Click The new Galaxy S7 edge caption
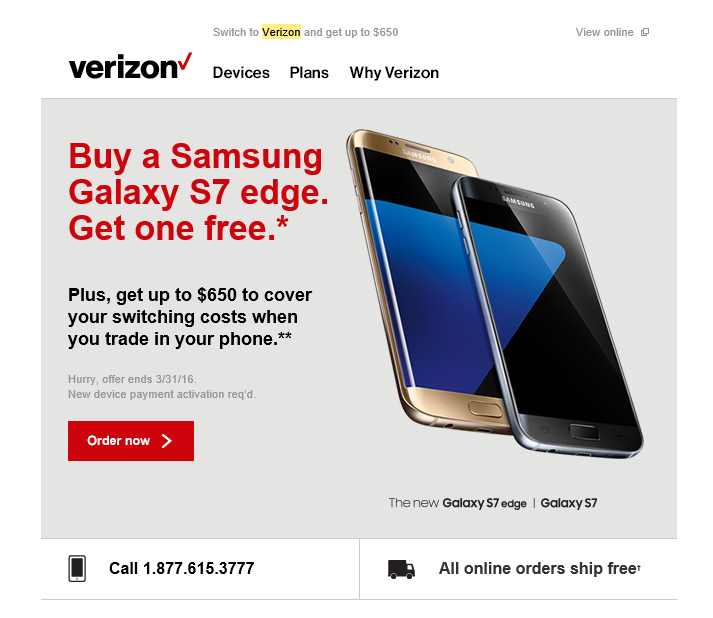 point(457,503)
